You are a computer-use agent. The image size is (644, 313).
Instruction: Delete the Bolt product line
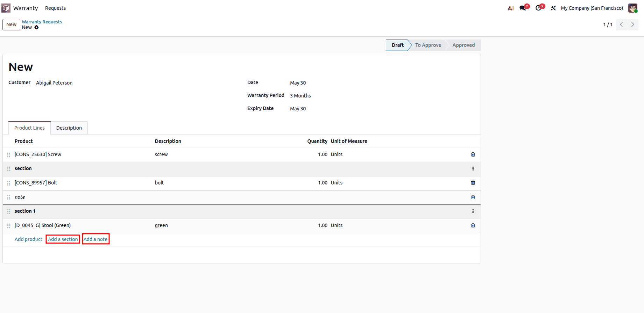point(473,183)
